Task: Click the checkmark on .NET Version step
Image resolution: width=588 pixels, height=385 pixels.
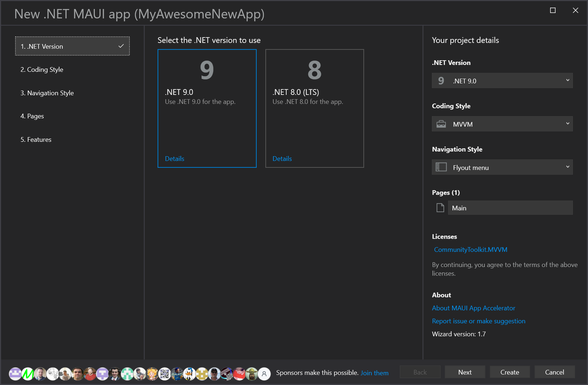Action: pyautogui.click(x=121, y=46)
